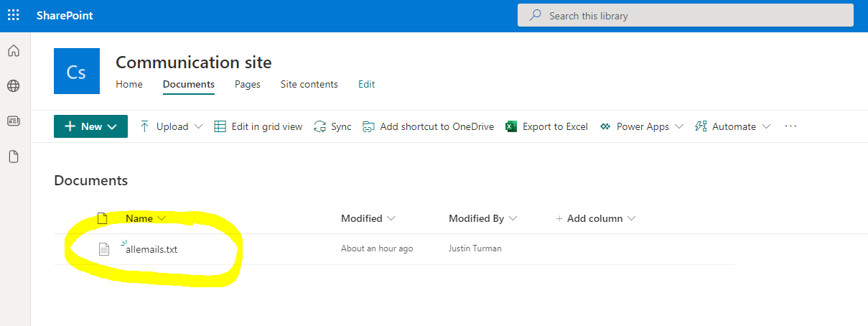Click the page icon in left rail
This screenshot has width=868, height=326.
pos(14,157)
